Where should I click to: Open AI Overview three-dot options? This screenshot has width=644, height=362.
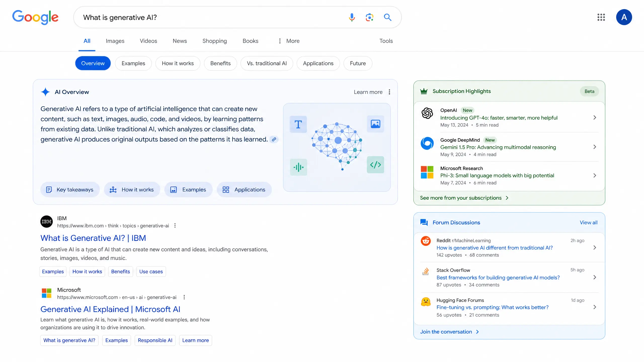[389, 92]
